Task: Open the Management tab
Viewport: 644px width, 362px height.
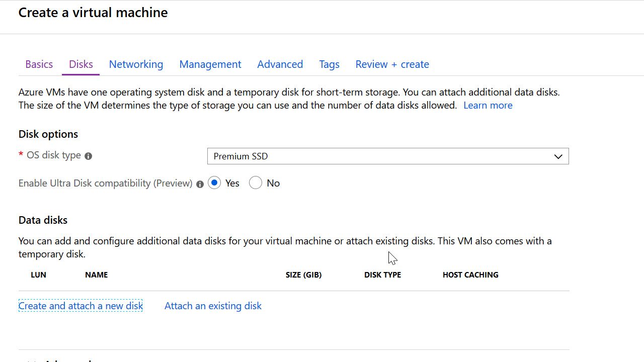Action: click(x=210, y=64)
